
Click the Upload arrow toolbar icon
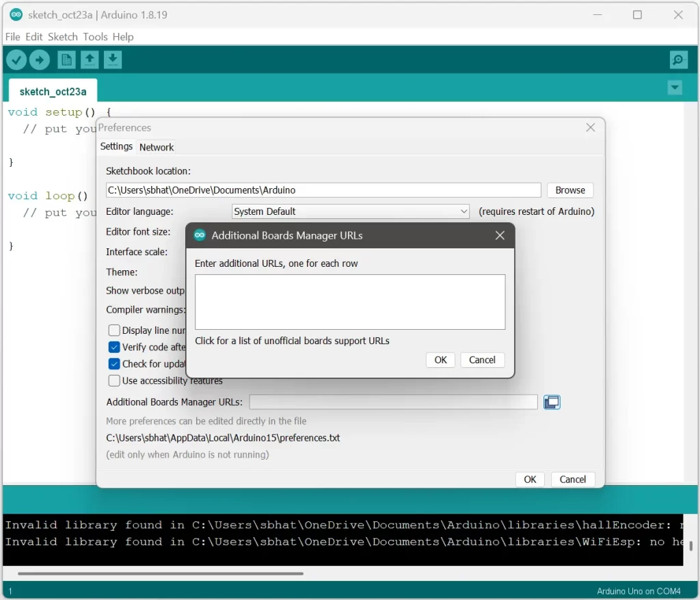tap(40, 60)
